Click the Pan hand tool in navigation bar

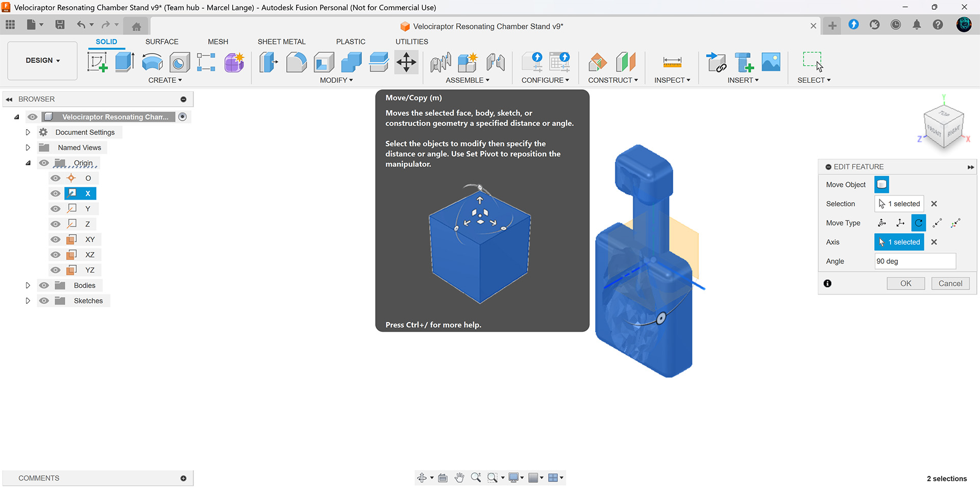point(459,478)
